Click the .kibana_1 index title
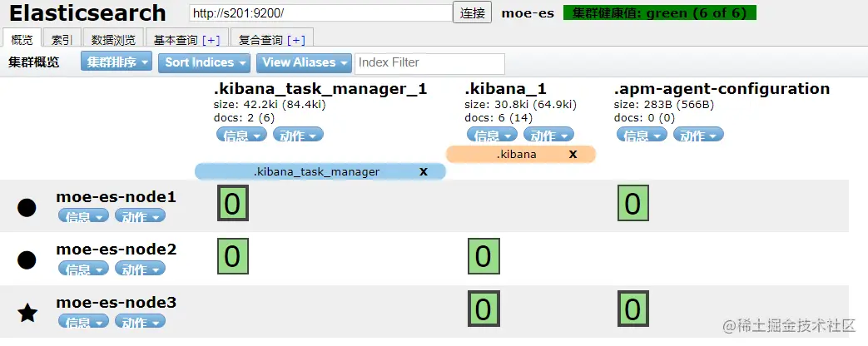The width and height of the screenshot is (868, 346). [505, 88]
